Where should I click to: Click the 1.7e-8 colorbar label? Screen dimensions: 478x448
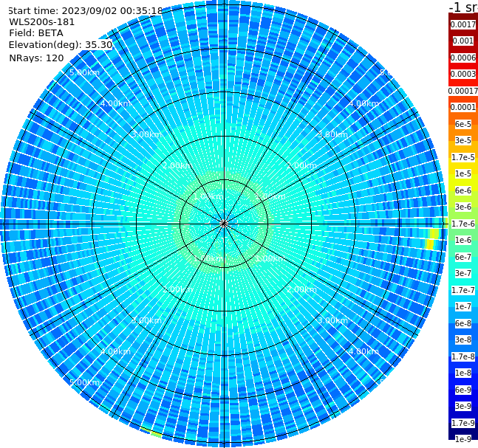[x=463, y=356]
